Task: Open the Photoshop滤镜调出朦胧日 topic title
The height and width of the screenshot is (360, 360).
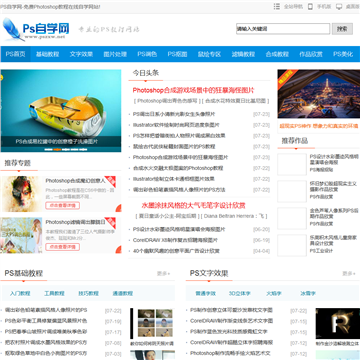Action: (x=75, y=222)
